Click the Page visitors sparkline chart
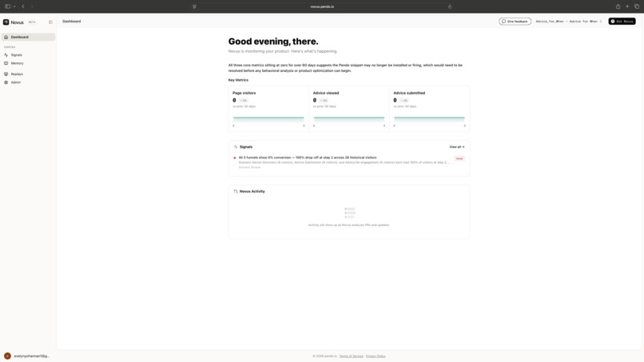Viewport: 644px width, 362px height. pos(268,119)
